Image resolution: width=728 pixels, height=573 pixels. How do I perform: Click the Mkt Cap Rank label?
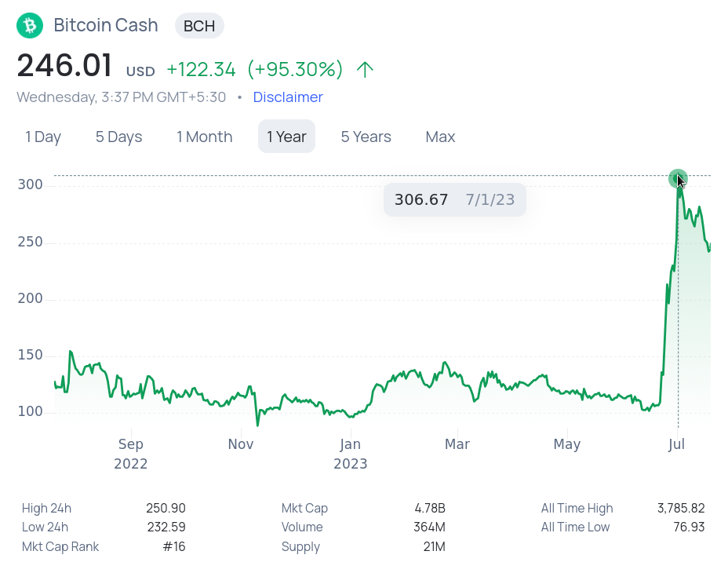point(60,546)
